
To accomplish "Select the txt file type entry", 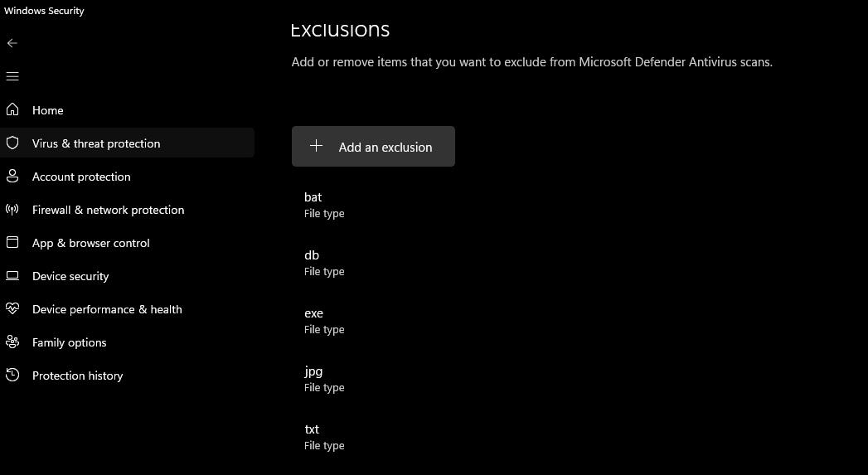I will point(323,437).
